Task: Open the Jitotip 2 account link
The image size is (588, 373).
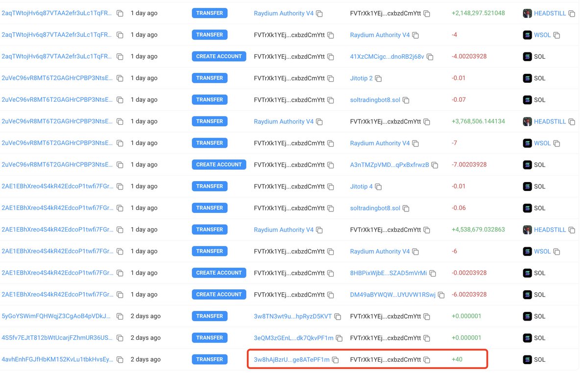Action: coord(361,78)
